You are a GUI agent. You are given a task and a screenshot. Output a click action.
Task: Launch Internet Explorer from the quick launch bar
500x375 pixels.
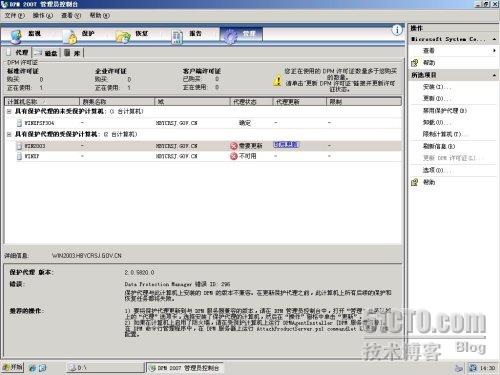(32, 368)
